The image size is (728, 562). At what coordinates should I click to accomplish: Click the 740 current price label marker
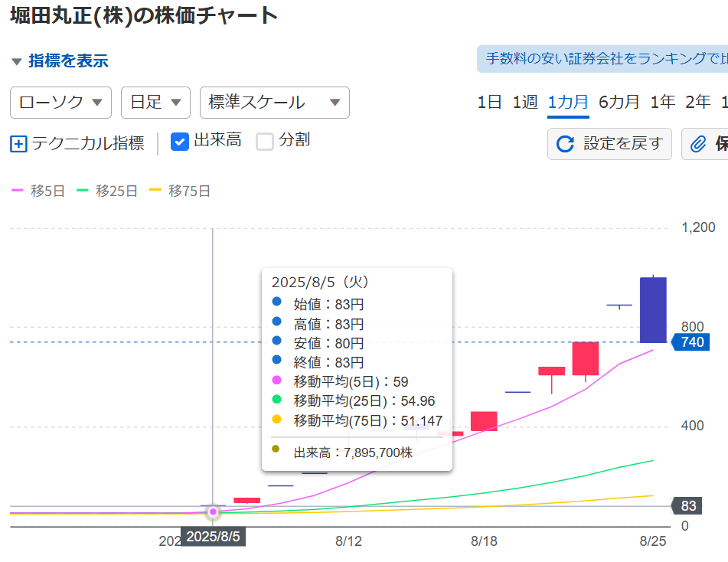[690, 342]
